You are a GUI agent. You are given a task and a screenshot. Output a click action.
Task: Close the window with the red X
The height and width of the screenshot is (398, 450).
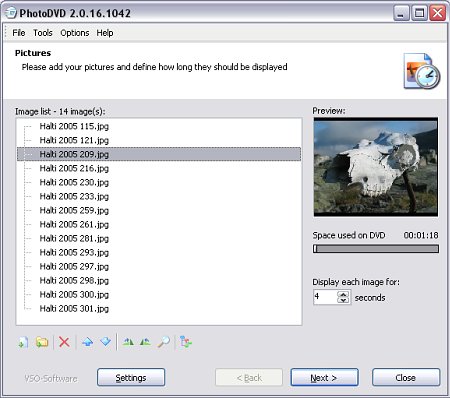(x=437, y=13)
